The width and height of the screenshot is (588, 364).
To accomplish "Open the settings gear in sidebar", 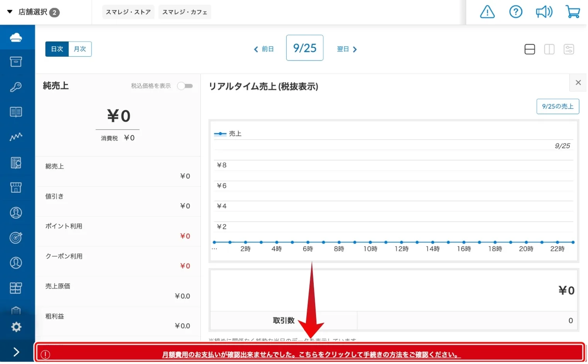I will 16,327.
